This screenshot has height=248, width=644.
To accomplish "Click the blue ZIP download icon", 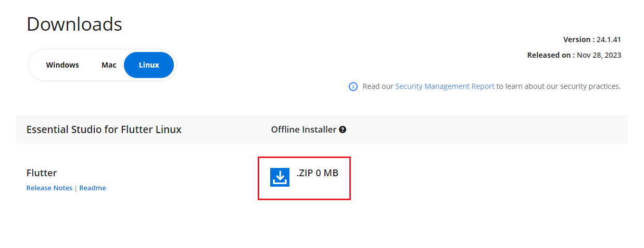I will click(x=280, y=177).
